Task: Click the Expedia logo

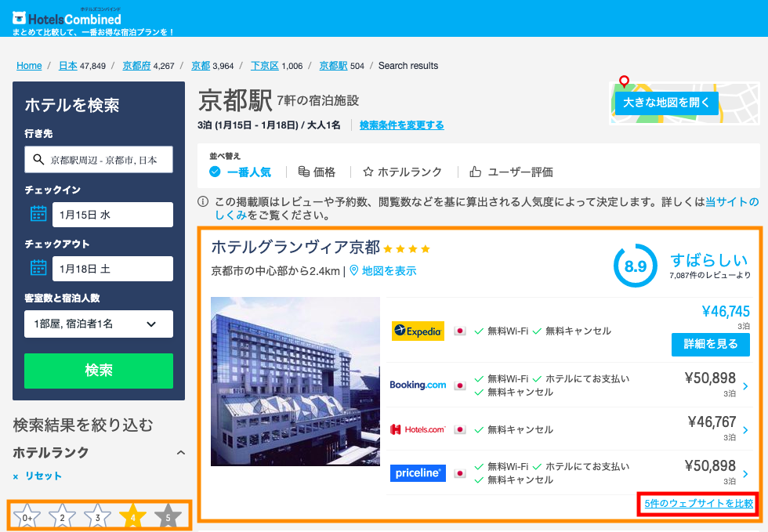Action: (418, 331)
